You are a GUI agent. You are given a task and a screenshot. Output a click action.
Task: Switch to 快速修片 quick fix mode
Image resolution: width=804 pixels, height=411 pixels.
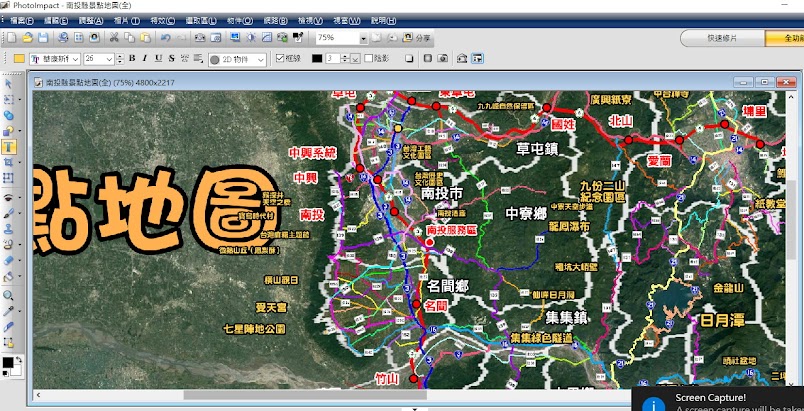click(722, 38)
